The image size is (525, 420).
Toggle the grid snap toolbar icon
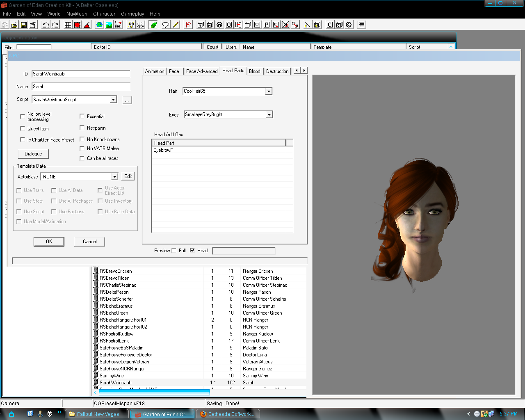click(x=68, y=25)
